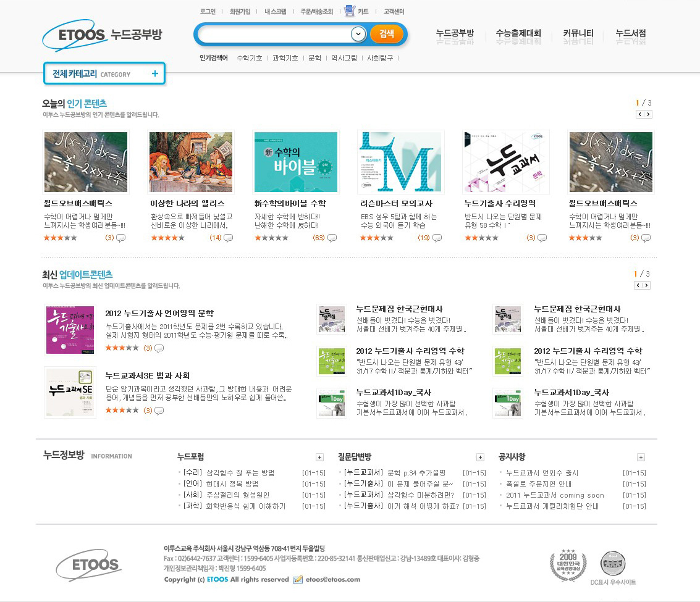Go to next page of 오늘의 인기 콘텐츠

point(647,114)
